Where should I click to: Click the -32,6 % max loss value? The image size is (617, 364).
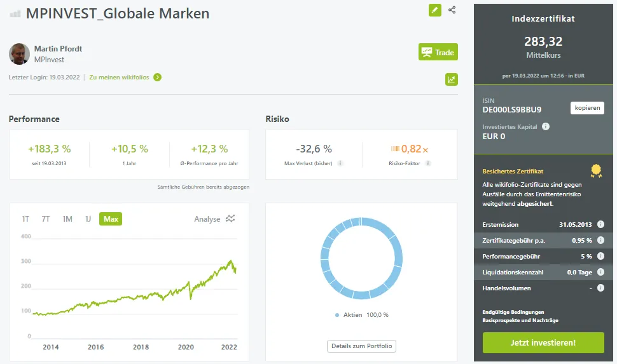[x=314, y=149]
